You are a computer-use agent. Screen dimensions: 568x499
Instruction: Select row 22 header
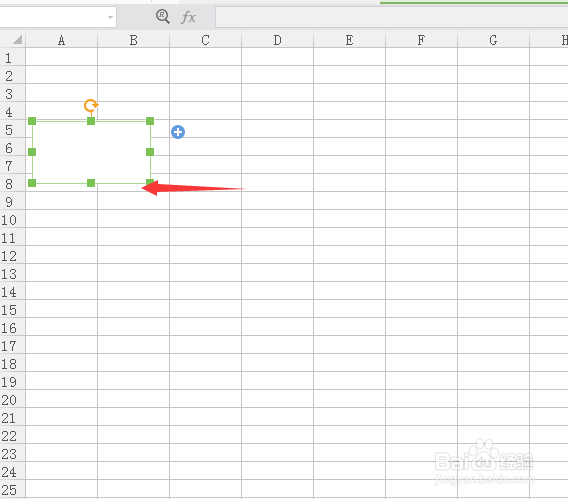12,435
